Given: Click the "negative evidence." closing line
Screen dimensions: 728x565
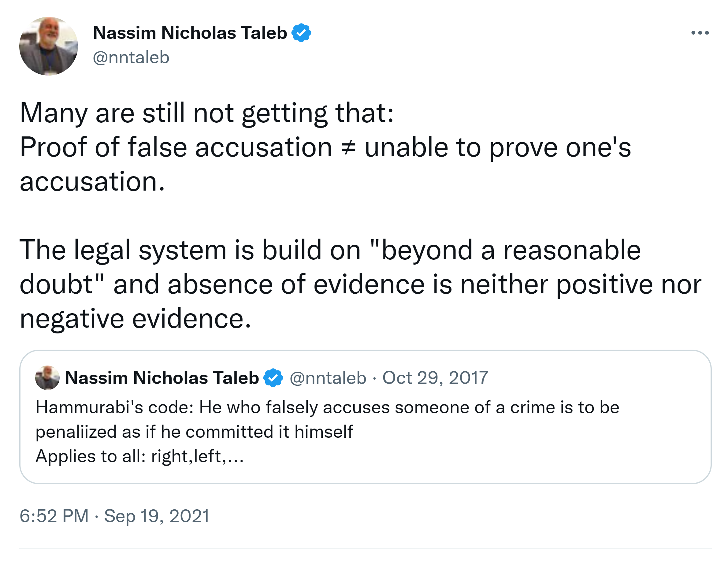Looking at the screenshot, I should tap(135, 318).
